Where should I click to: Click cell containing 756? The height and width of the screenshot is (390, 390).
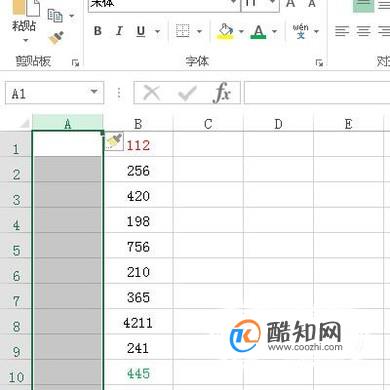[x=138, y=246]
